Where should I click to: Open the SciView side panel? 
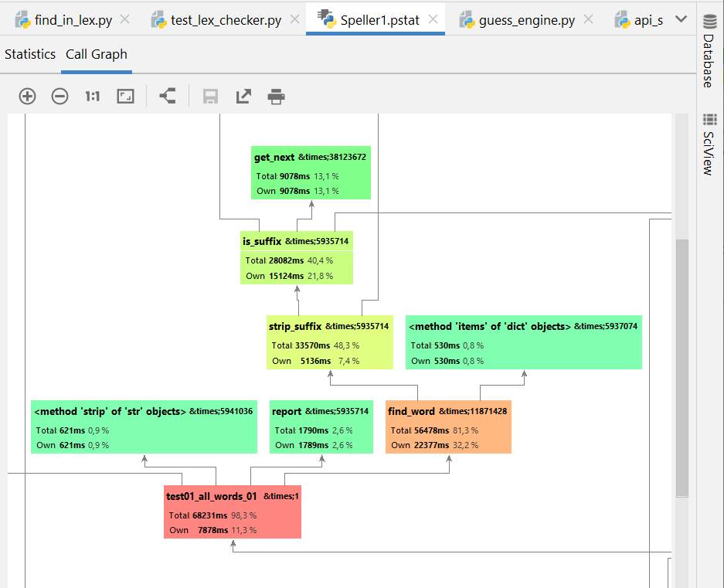tap(709, 144)
